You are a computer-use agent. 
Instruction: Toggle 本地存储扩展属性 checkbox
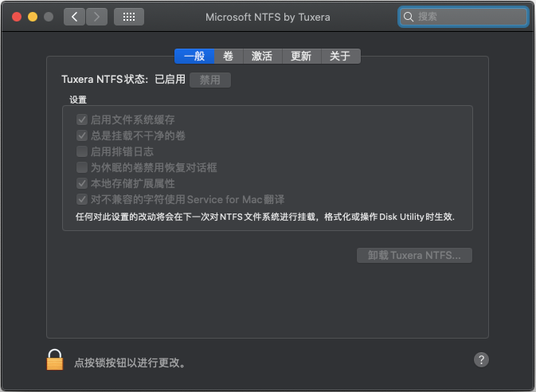pos(82,183)
